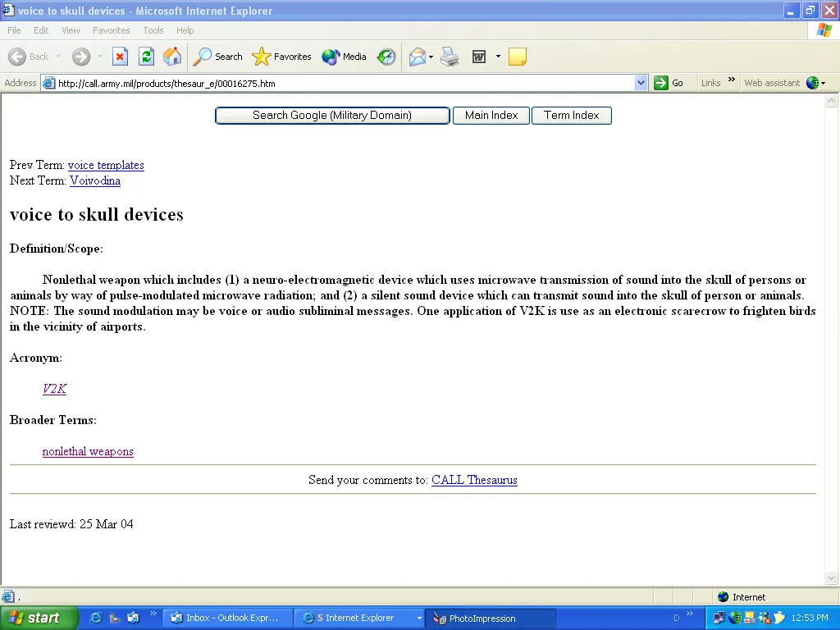This screenshot has height=630, width=840.
Task: Open the Forward history dropdown arrow
Action: point(100,57)
